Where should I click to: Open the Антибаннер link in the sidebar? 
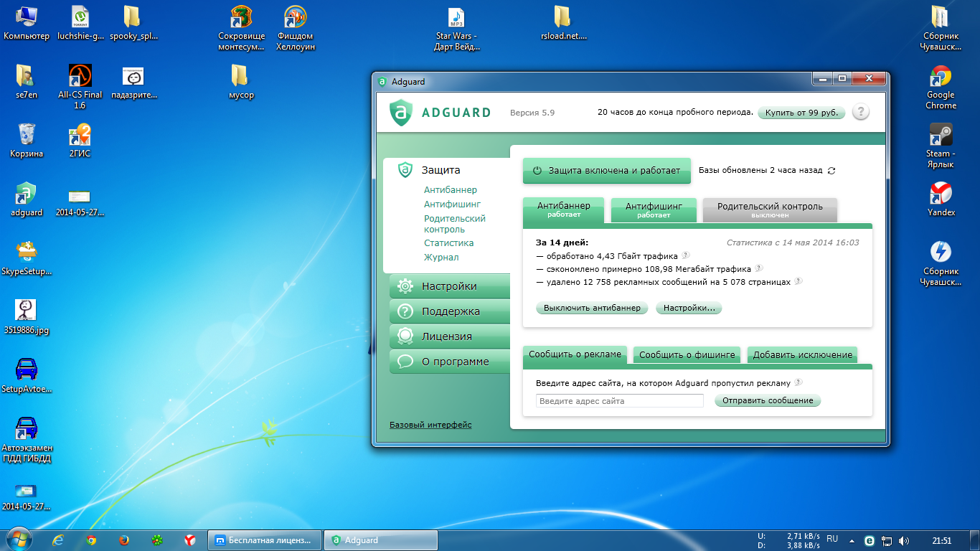[x=451, y=190]
